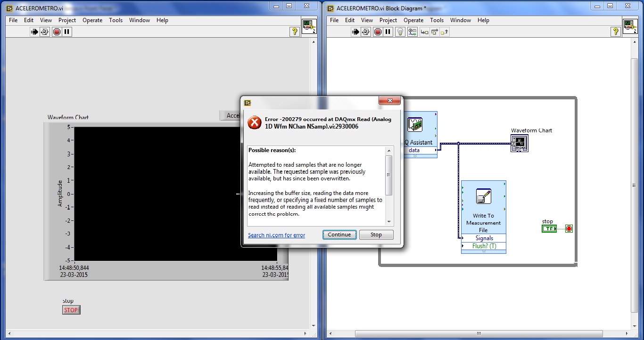Screen dimensions: 644x340
Task: Click the error message scrollbar down arrow
Action: [x=389, y=222]
